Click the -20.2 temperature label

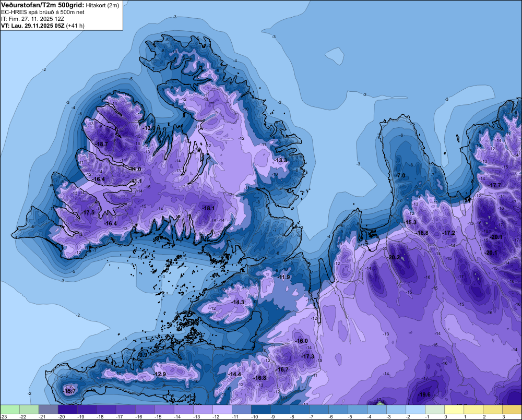(x=394, y=257)
